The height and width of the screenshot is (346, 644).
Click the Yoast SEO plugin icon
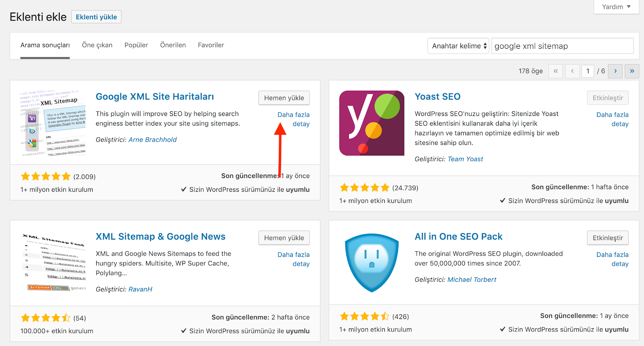372,123
